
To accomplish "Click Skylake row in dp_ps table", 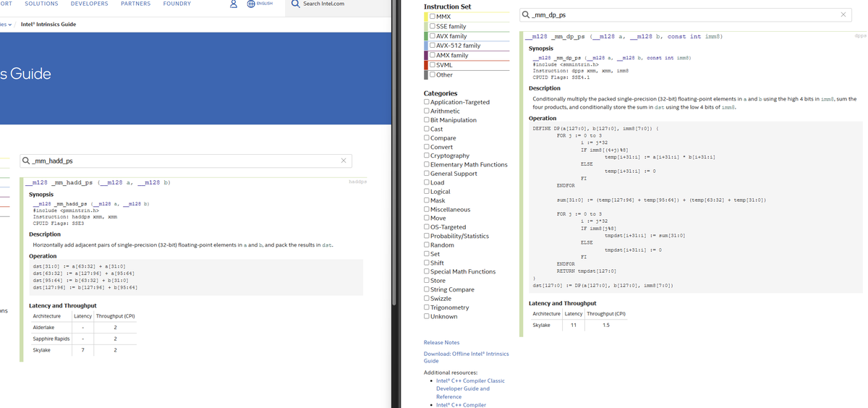I will click(579, 326).
